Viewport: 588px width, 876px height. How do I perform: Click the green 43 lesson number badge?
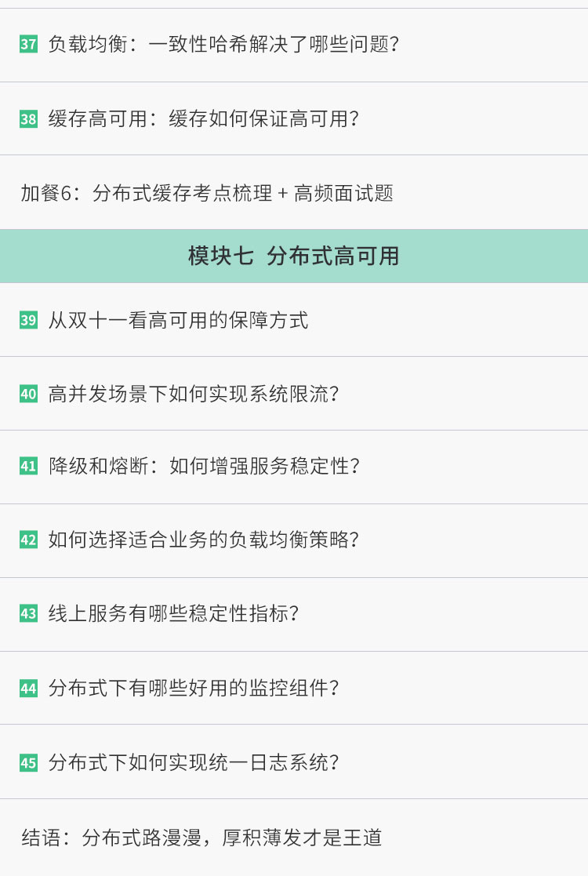[x=28, y=613]
